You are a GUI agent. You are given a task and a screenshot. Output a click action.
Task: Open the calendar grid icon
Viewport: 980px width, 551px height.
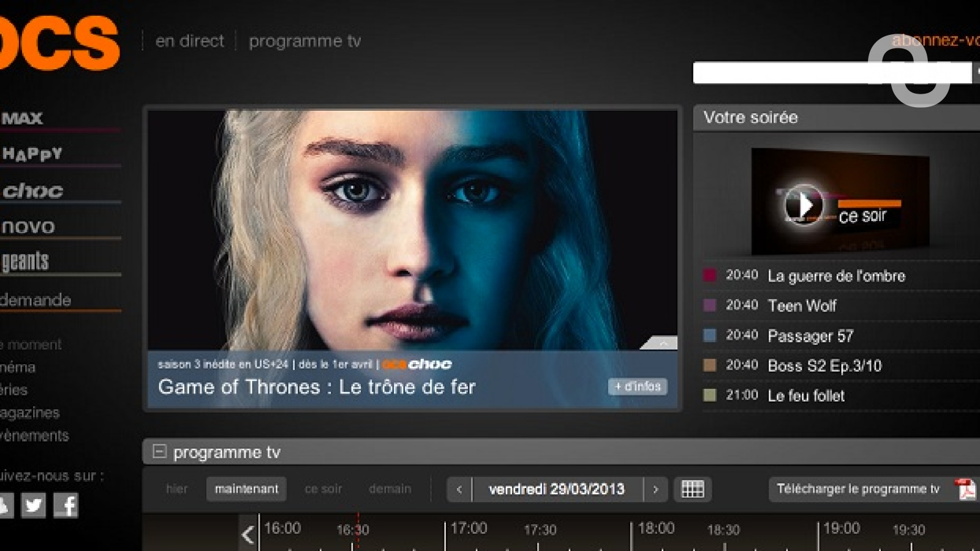point(693,489)
